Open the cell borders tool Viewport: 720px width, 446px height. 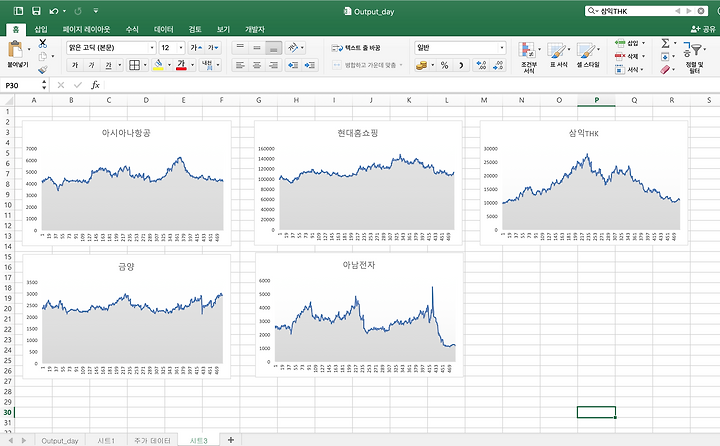point(134,65)
